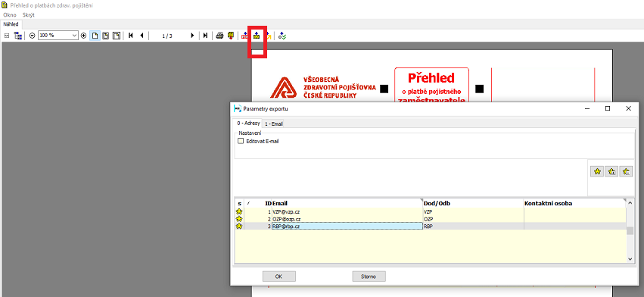Maximize the Parametry exportu dialog
Viewport: 644px width, 297px height.
[608, 108]
